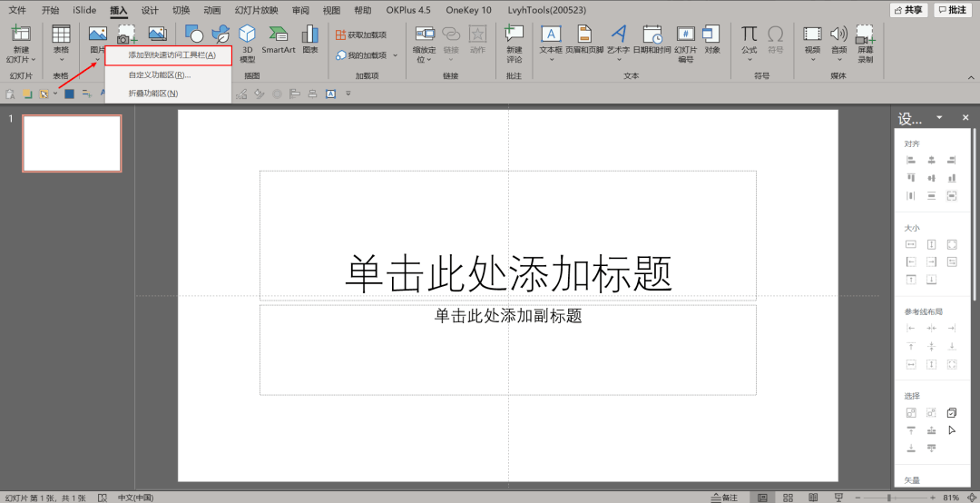This screenshot has height=503, width=980.
Task: Switch to Reading view in status bar
Action: click(812, 498)
